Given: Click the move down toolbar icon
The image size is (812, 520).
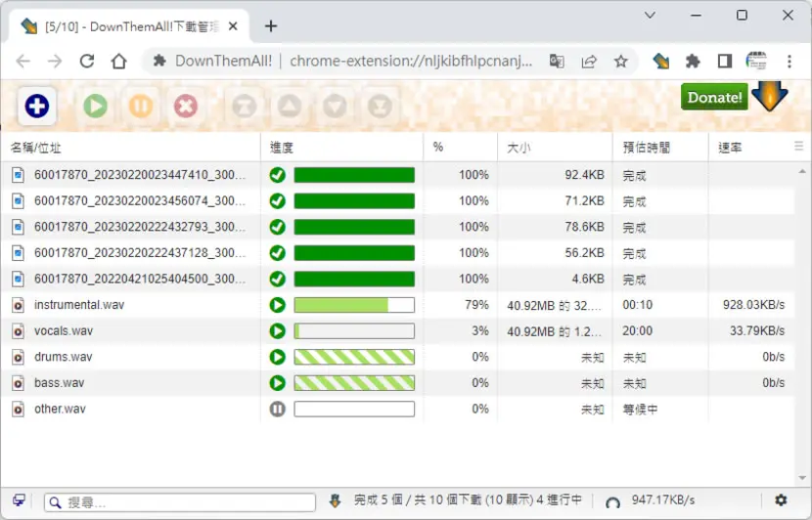Looking at the screenshot, I should (x=335, y=107).
